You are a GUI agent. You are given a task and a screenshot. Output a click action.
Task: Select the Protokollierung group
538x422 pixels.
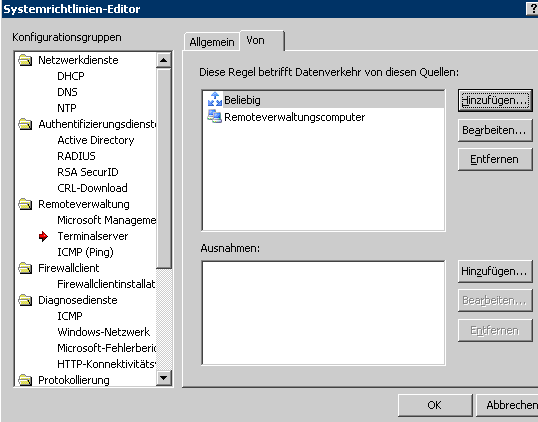coord(74,380)
